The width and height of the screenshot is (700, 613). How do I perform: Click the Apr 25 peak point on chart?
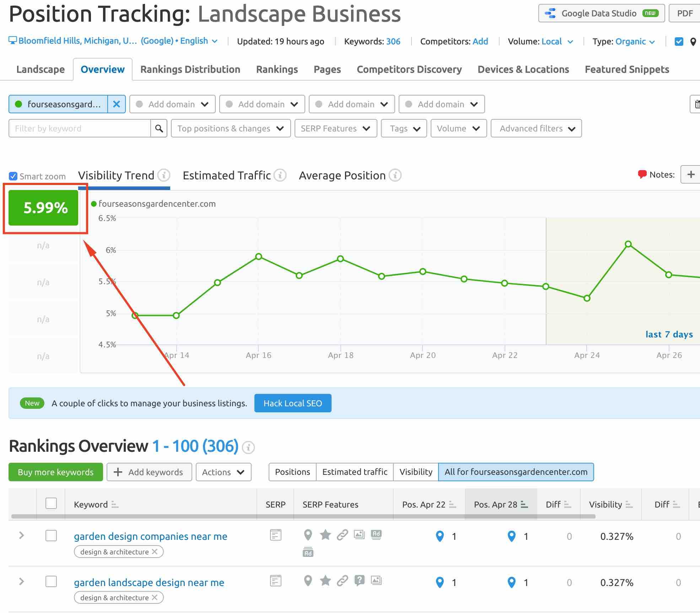coord(628,244)
